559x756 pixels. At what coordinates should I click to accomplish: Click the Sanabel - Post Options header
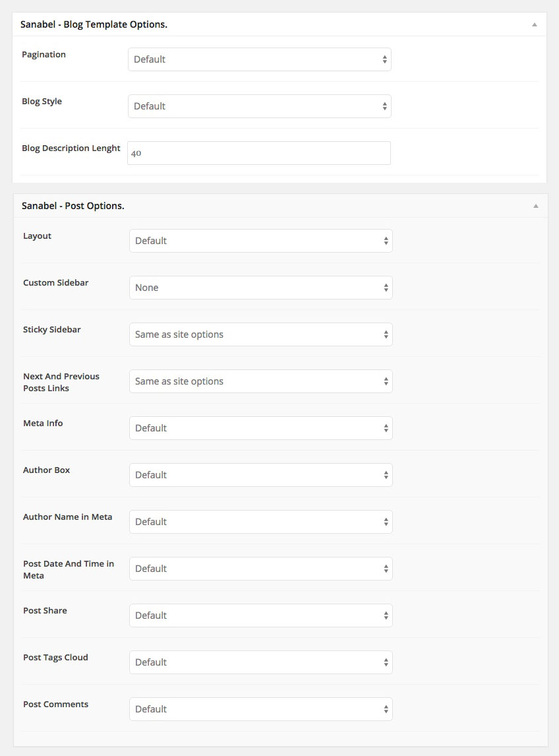pos(73,206)
